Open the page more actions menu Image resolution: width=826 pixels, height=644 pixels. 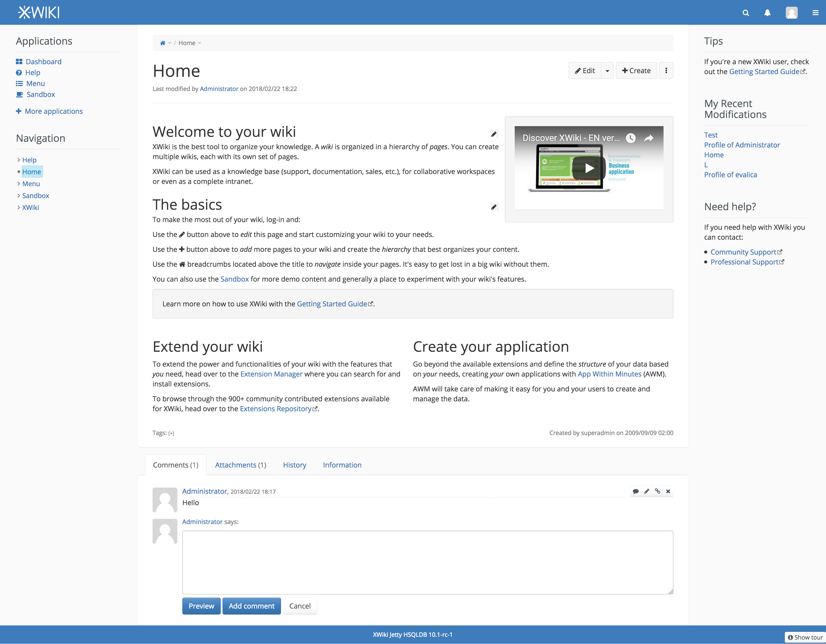666,71
